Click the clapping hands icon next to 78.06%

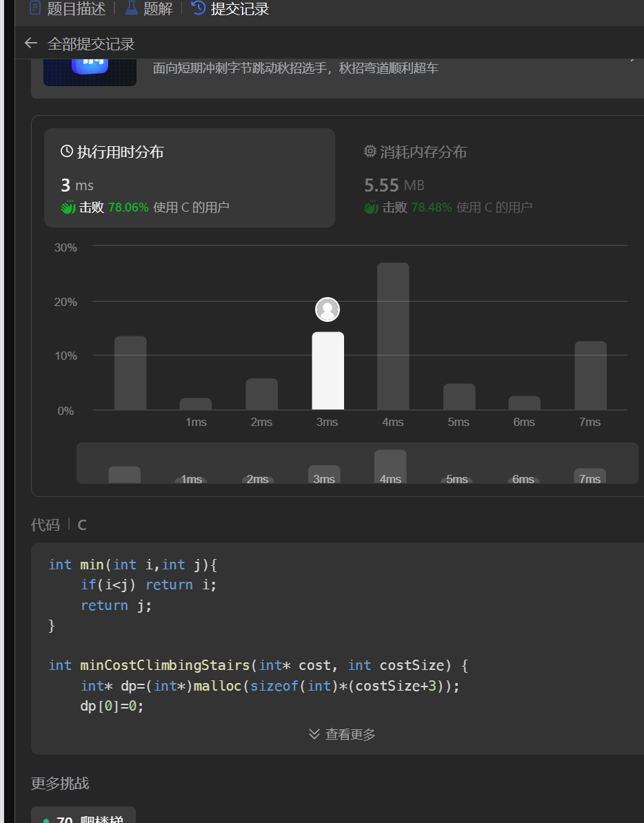point(68,207)
